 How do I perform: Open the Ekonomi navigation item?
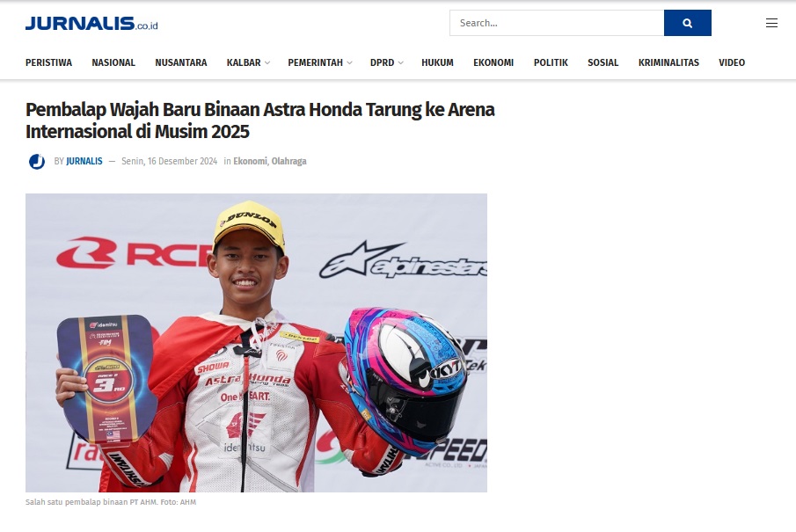tap(493, 62)
